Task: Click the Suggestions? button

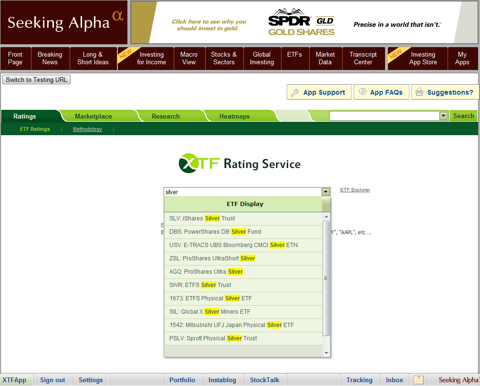Action: pos(445,92)
